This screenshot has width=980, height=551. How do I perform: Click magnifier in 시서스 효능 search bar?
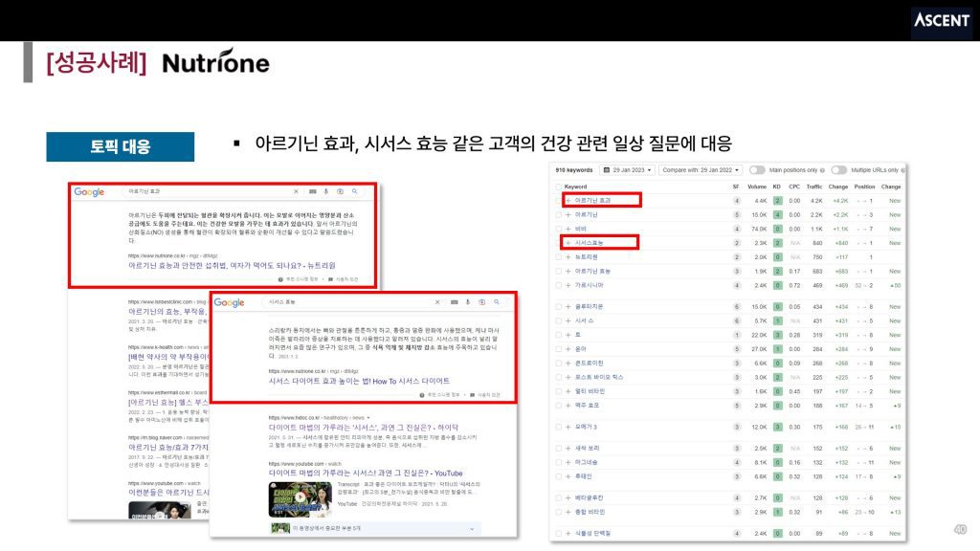click(497, 302)
